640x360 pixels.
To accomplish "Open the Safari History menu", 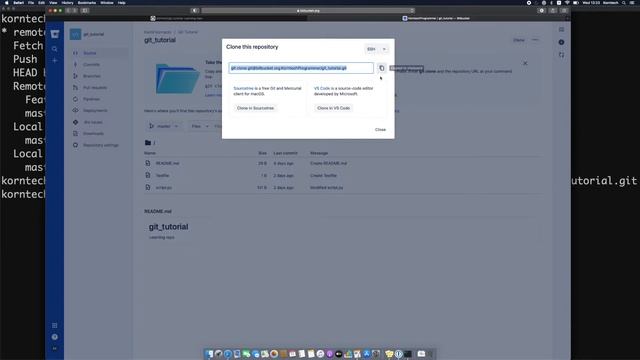I will point(67,2).
